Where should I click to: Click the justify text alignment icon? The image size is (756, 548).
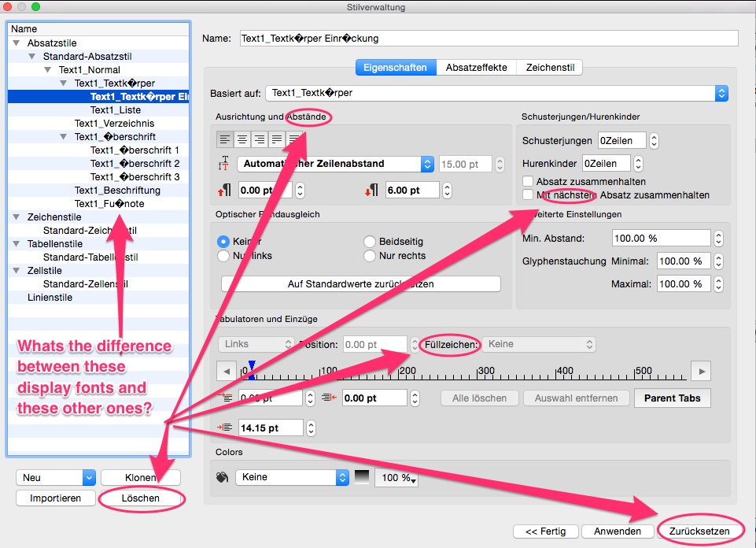(276, 139)
